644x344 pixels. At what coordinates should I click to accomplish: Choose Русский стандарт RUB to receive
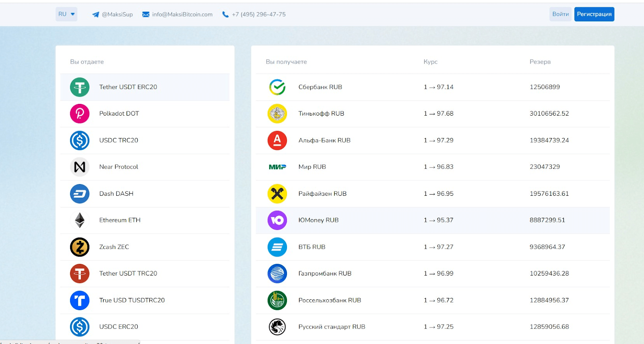tap(433, 327)
